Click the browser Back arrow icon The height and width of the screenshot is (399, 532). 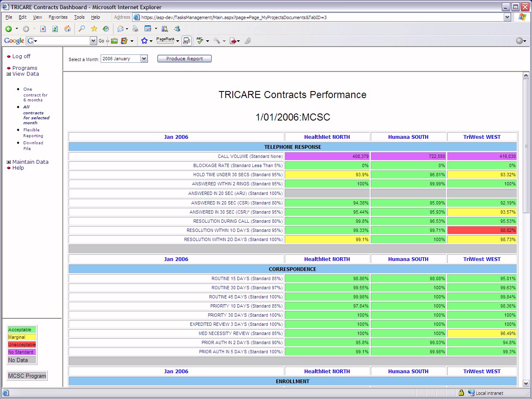[x=8, y=29]
